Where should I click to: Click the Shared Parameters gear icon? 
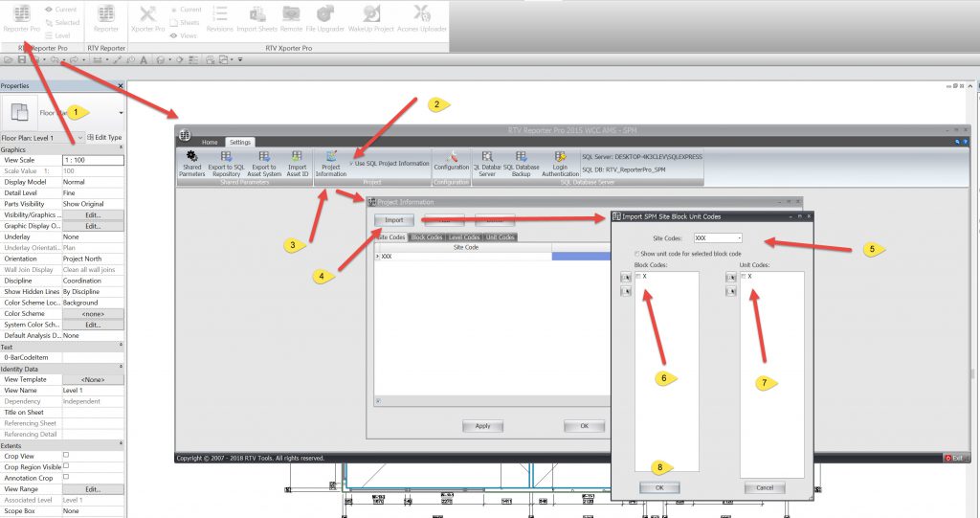pyautogui.click(x=191, y=157)
